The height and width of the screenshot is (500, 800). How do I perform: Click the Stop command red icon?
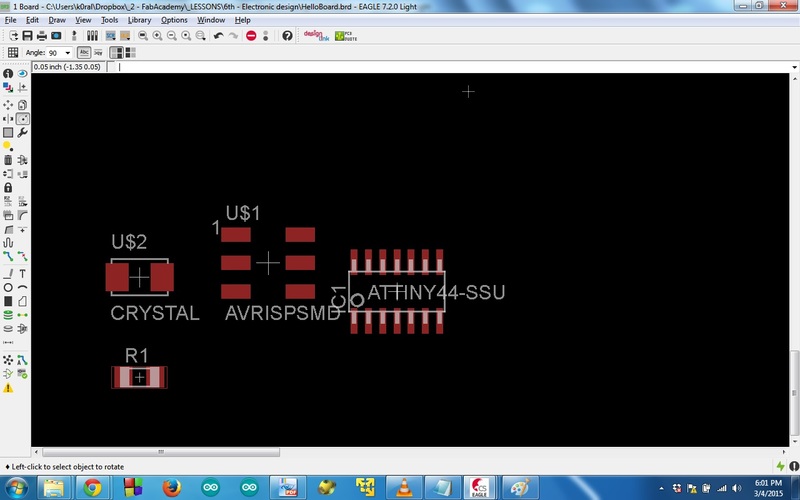tap(251, 36)
